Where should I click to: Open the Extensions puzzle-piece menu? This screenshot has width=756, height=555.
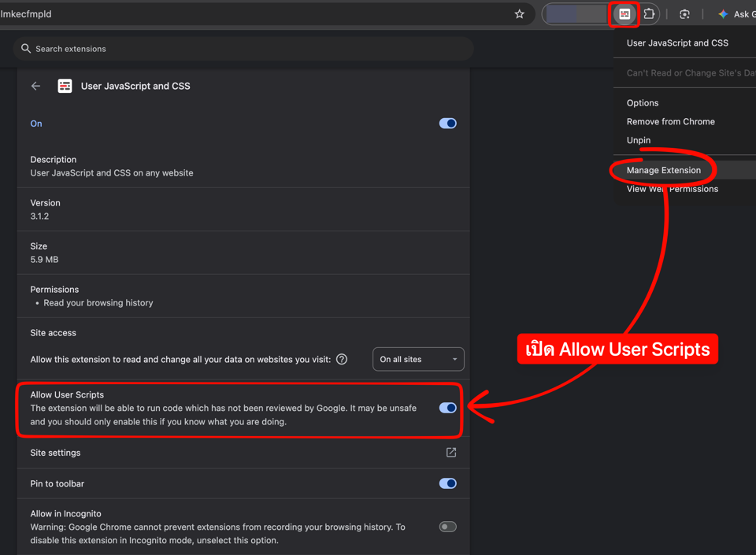[649, 14]
